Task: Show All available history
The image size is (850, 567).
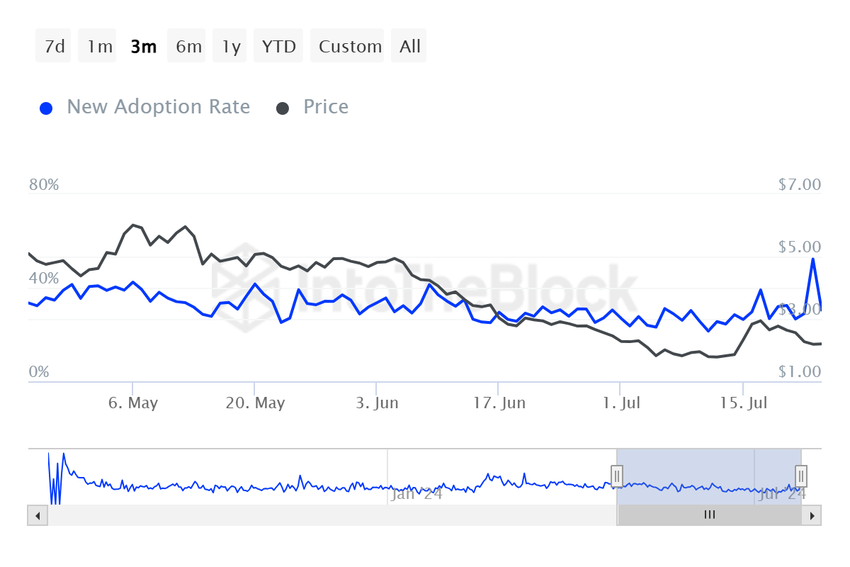Action: click(410, 46)
